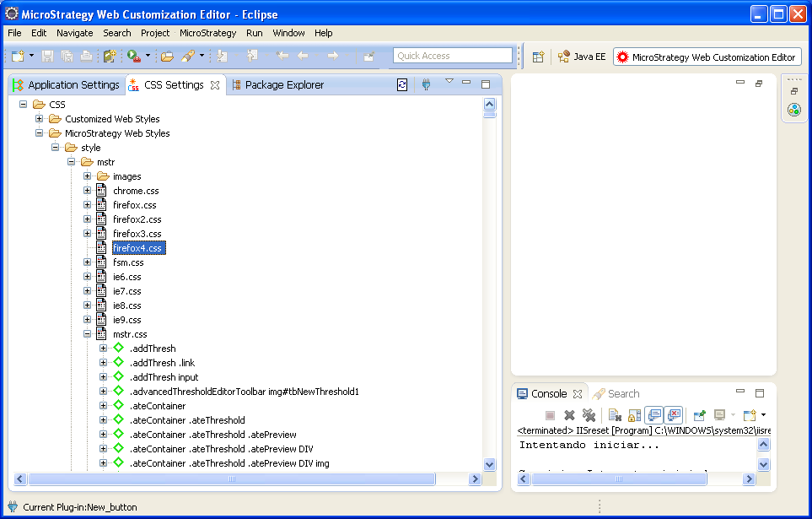Click inside the Quick Access field

pyautogui.click(x=453, y=55)
